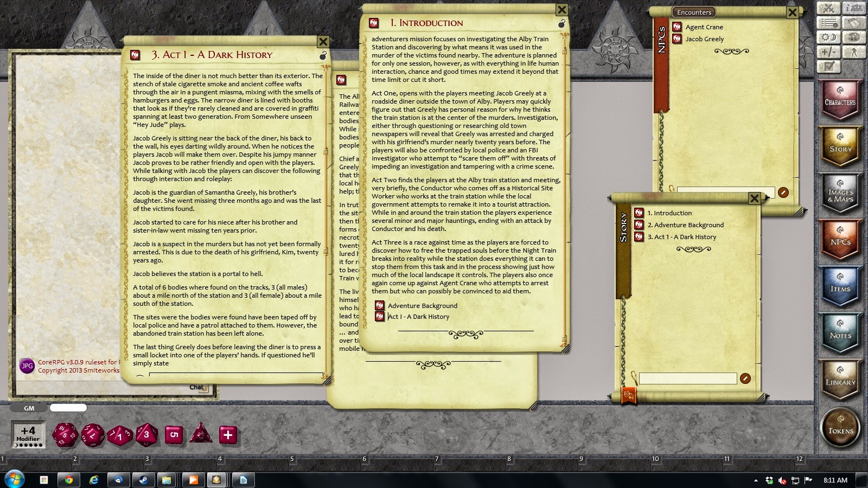The image size is (868, 488).
Task: Click the standing figure toolbar icon
Action: pyautogui.click(x=854, y=52)
